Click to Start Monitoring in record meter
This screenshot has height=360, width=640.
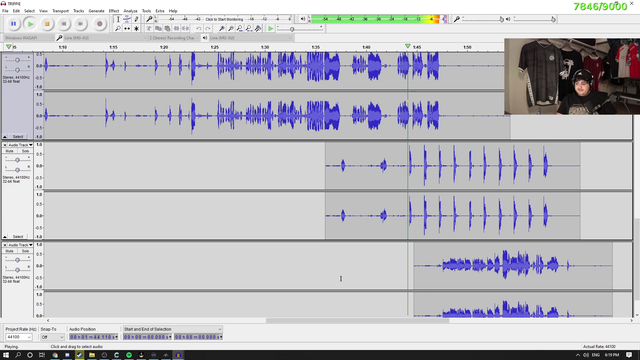pos(224,19)
